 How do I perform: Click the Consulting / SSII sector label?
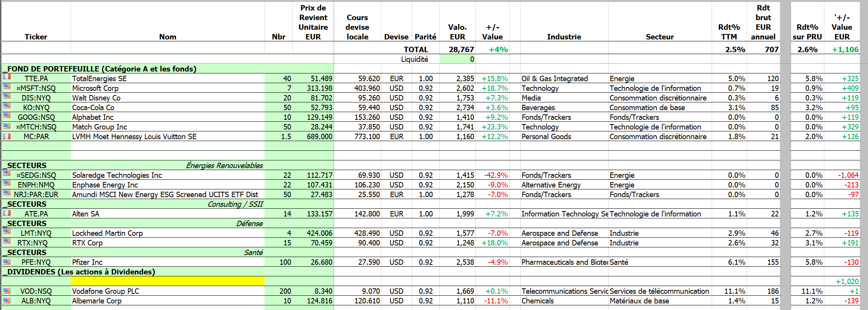click(x=235, y=204)
